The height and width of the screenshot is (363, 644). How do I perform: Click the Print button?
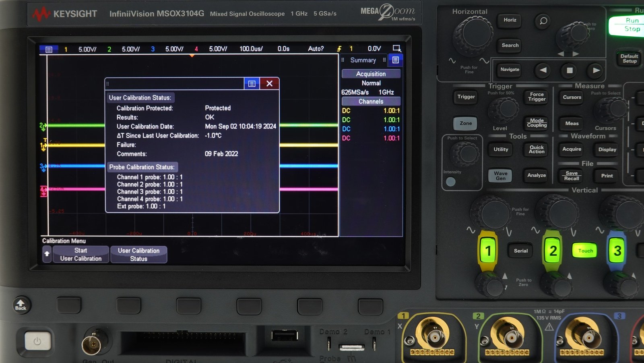pyautogui.click(x=607, y=176)
